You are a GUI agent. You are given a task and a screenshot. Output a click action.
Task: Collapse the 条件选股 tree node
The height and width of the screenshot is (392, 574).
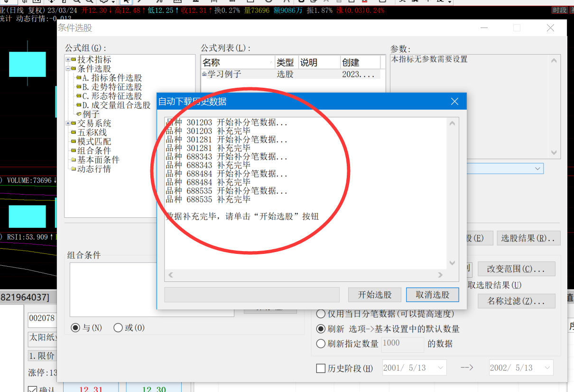pyautogui.click(x=68, y=69)
